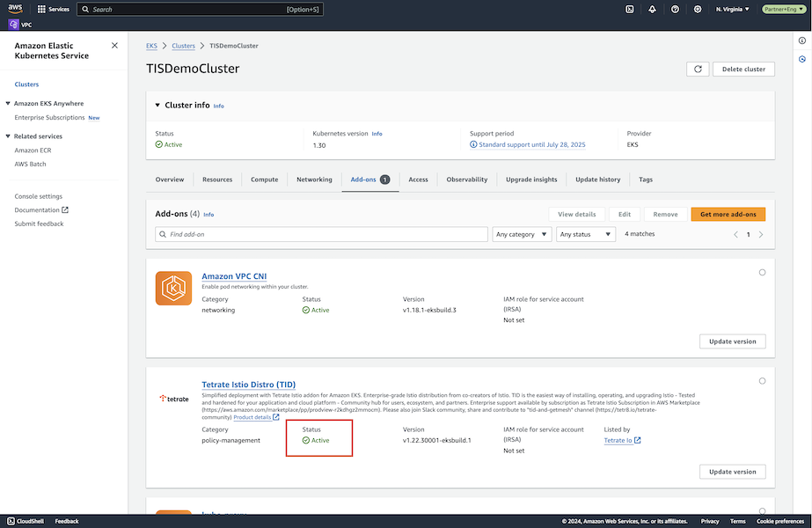The image size is (812, 528).
Task: Click the Amazon VPC CNI add-on logo
Action: point(173,288)
